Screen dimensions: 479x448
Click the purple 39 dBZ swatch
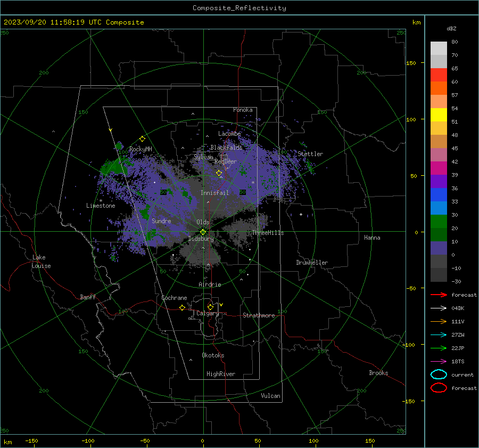[x=439, y=181]
